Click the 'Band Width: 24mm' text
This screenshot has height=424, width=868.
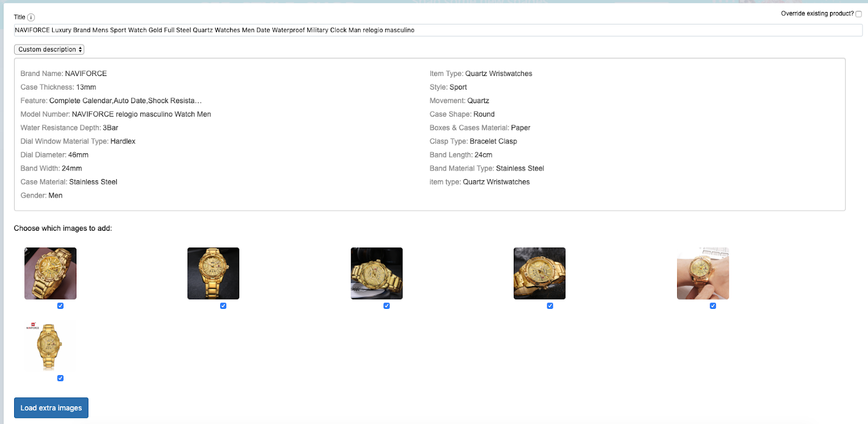pos(51,169)
